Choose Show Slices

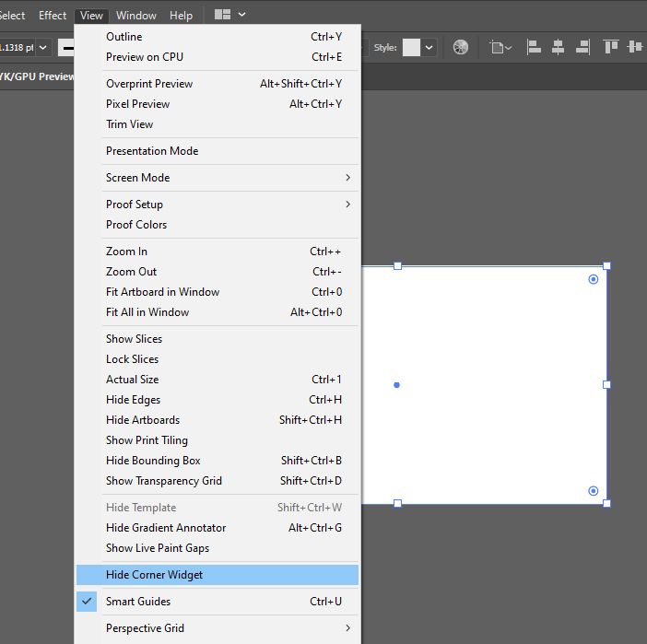(x=218, y=339)
